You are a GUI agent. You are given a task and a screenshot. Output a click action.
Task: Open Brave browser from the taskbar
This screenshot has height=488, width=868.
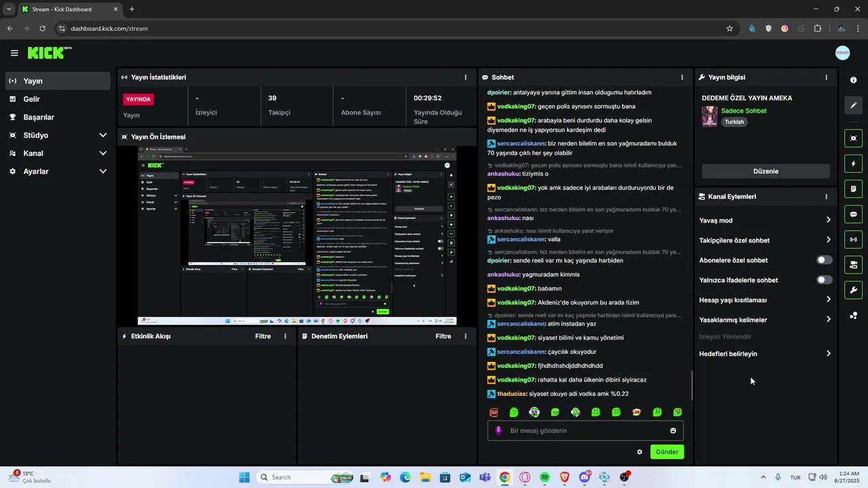564,477
